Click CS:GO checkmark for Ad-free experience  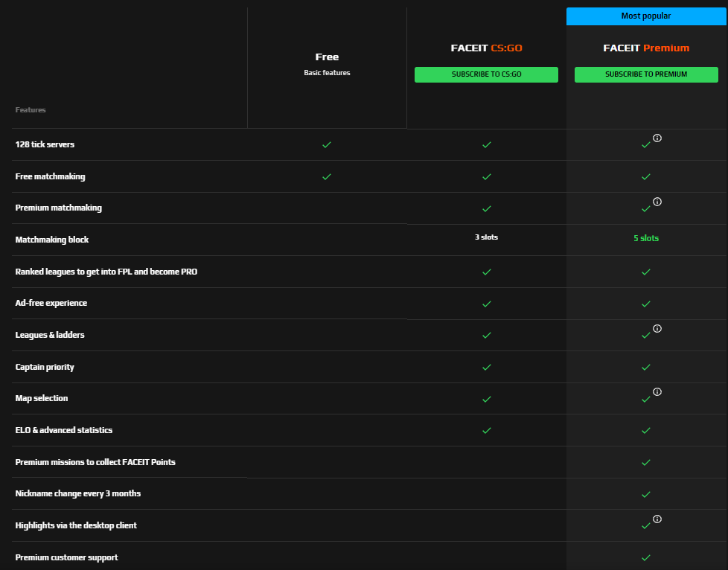point(486,304)
